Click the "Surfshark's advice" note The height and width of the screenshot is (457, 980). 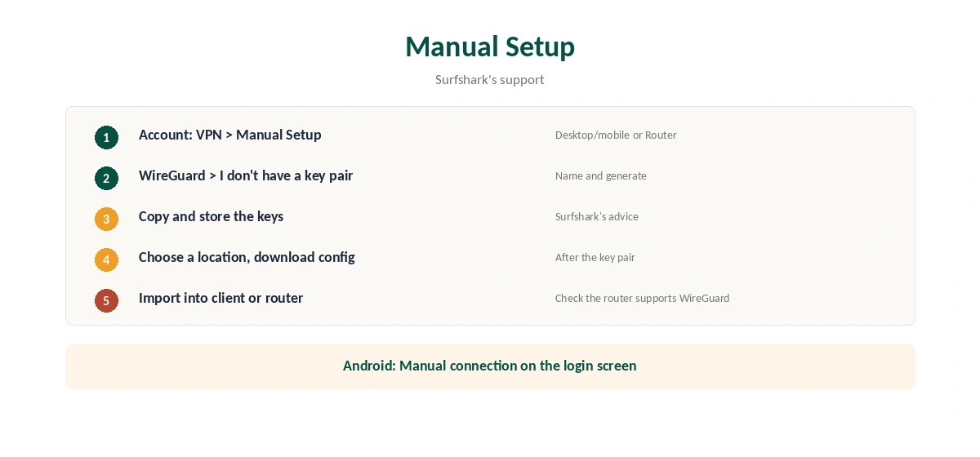coord(597,216)
